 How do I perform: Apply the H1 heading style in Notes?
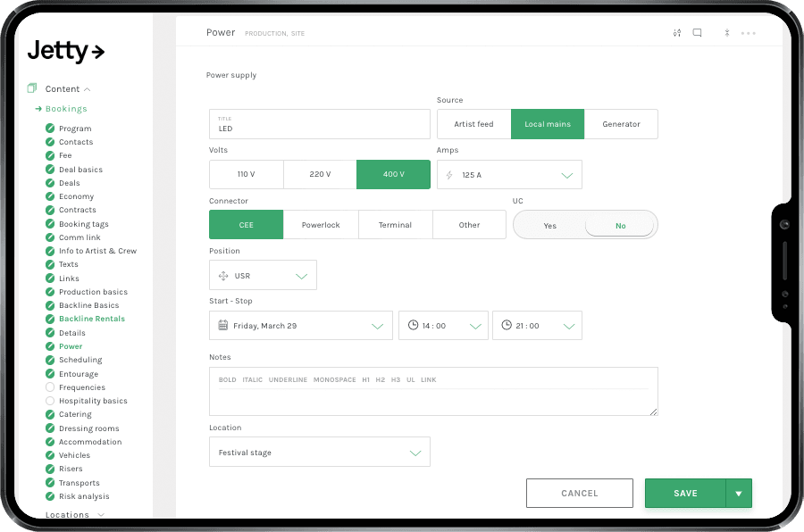click(x=365, y=379)
